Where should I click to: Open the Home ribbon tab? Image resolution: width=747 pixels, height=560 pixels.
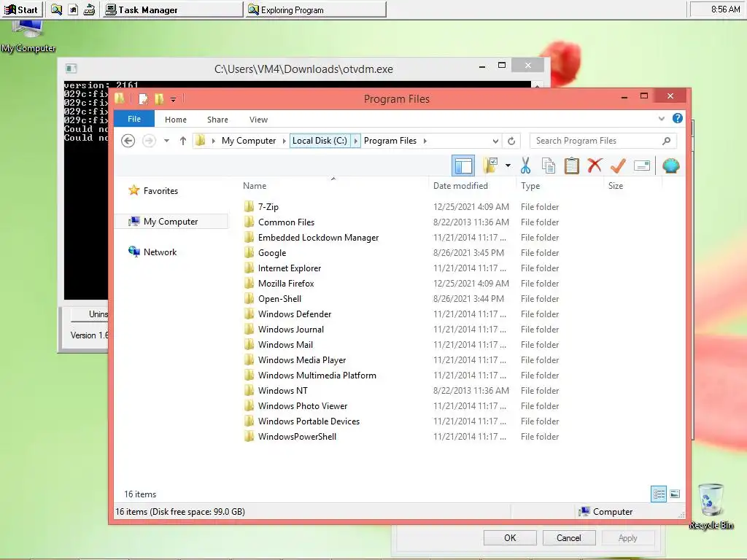[175, 120]
